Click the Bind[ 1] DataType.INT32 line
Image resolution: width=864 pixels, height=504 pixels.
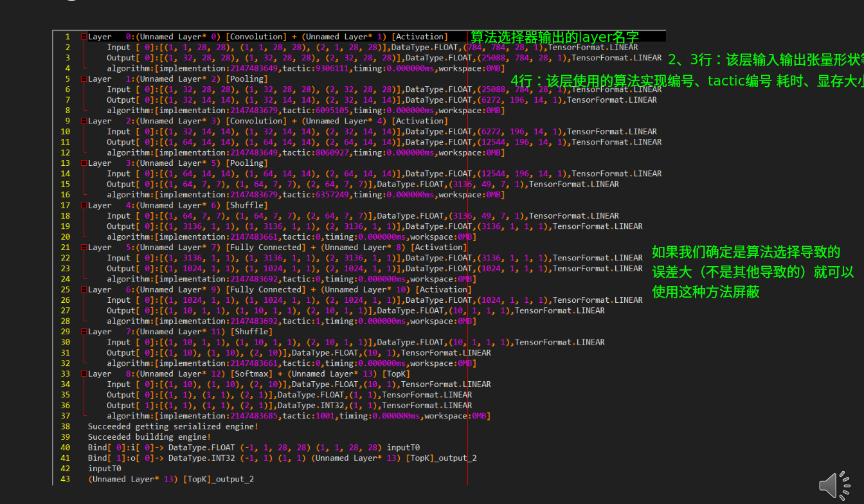(282, 458)
